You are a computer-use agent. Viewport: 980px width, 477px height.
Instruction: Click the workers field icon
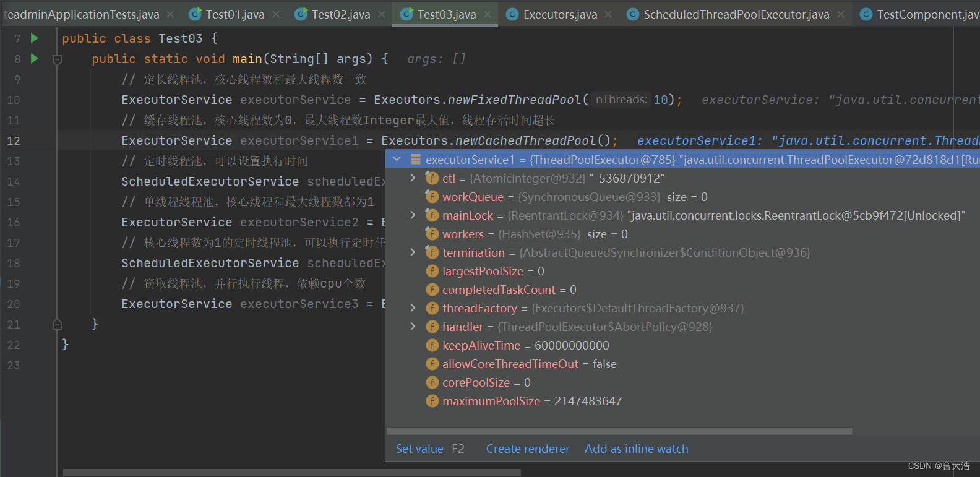tap(432, 234)
